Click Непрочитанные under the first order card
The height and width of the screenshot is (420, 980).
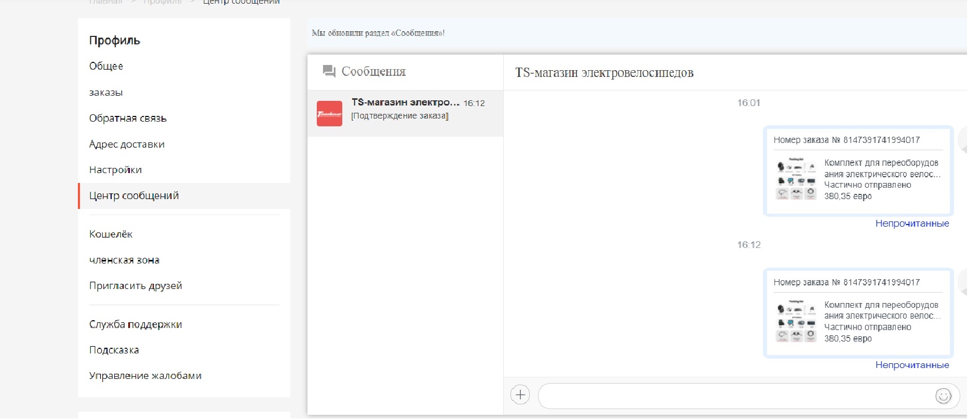coord(912,224)
